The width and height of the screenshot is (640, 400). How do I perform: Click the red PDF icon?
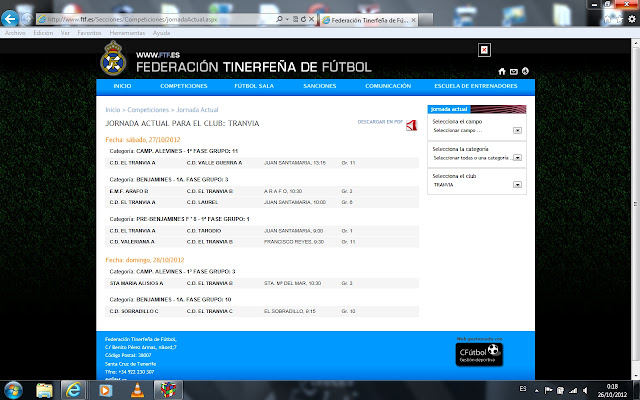[411, 125]
